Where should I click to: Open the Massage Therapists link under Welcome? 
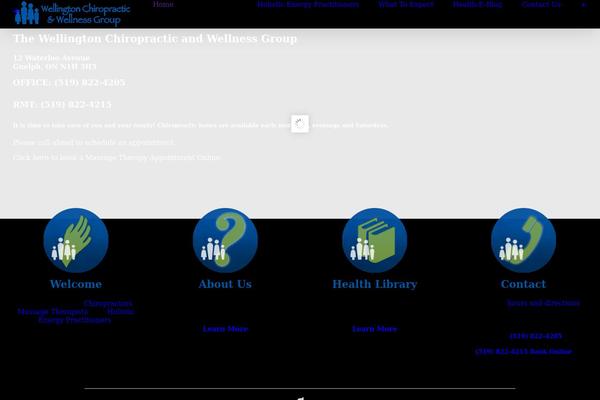point(52,312)
